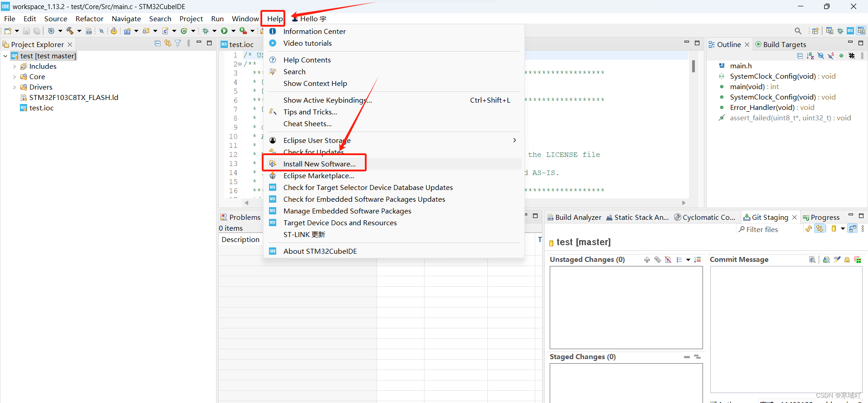
Task: Open repository dropdown arrow in Git Staging
Action: pyautogui.click(x=843, y=229)
